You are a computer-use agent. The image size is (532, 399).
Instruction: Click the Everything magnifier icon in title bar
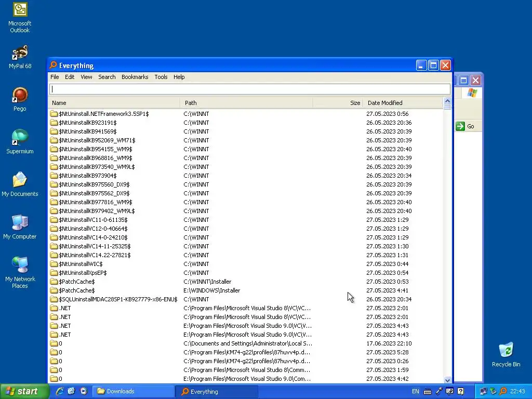(x=53, y=65)
